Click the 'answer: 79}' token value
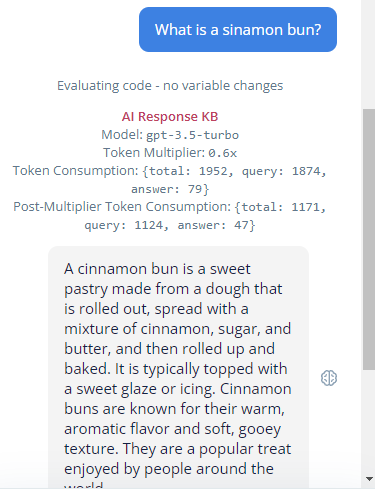 click(x=170, y=189)
